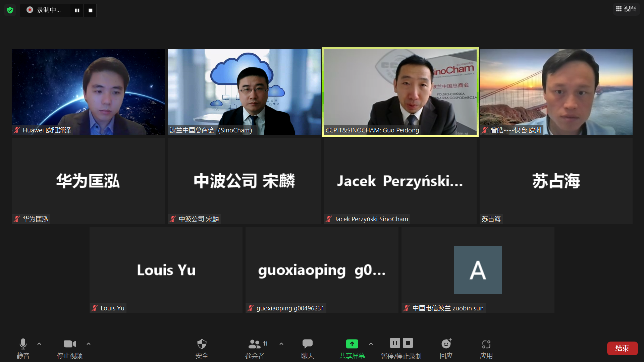Open screen share options chevron
Viewport: 644px width, 362px height.
click(371, 344)
